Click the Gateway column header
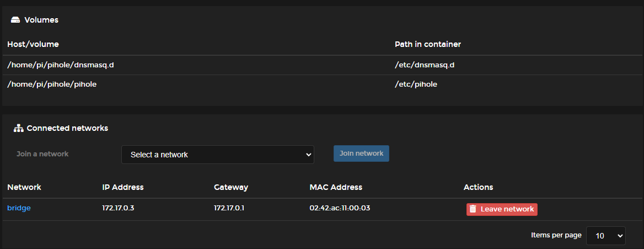The height and width of the screenshot is (249, 644). point(231,187)
